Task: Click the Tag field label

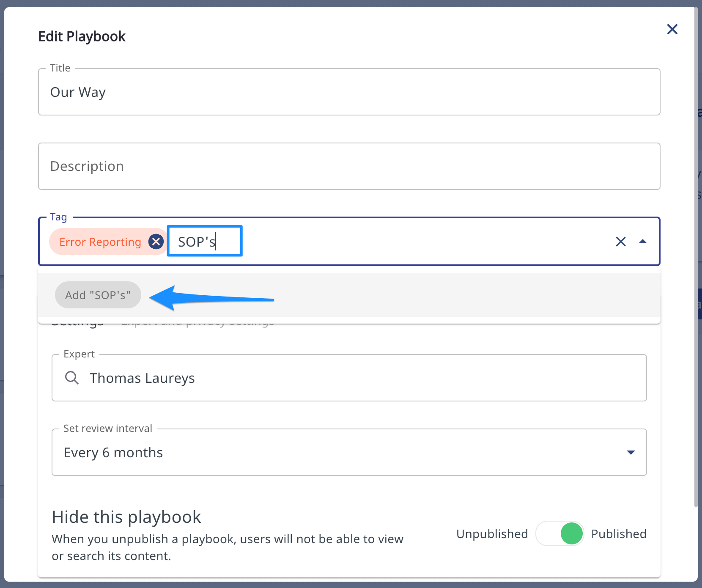Action: pyautogui.click(x=58, y=217)
